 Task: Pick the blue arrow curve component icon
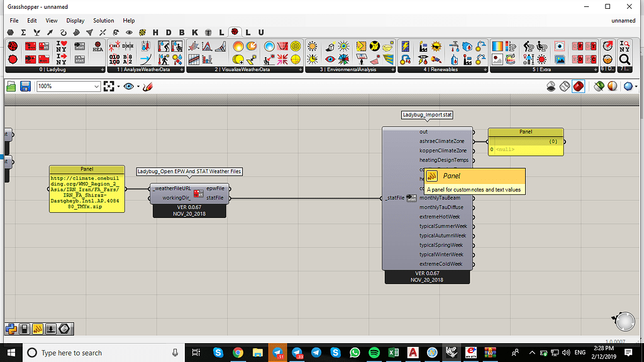pyautogui.click(x=146, y=59)
